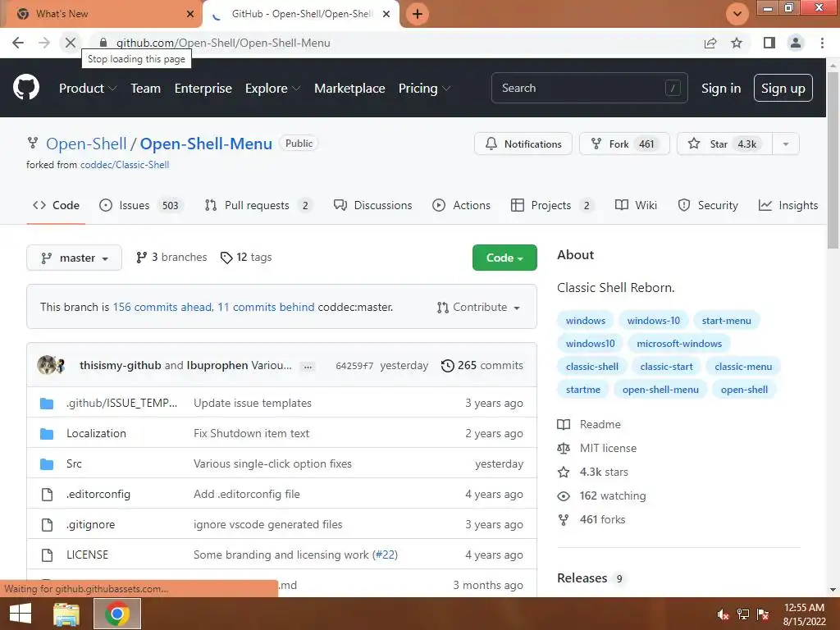Open the Issues tab
This screenshot has height=630, width=840.
pos(141,205)
